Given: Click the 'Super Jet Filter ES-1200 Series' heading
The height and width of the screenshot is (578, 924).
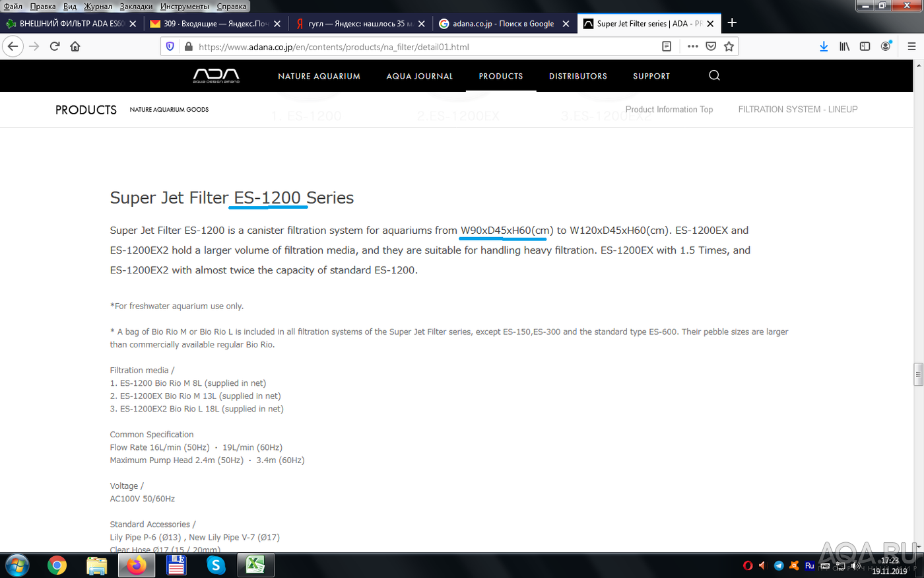Looking at the screenshot, I should pyautogui.click(x=232, y=198).
